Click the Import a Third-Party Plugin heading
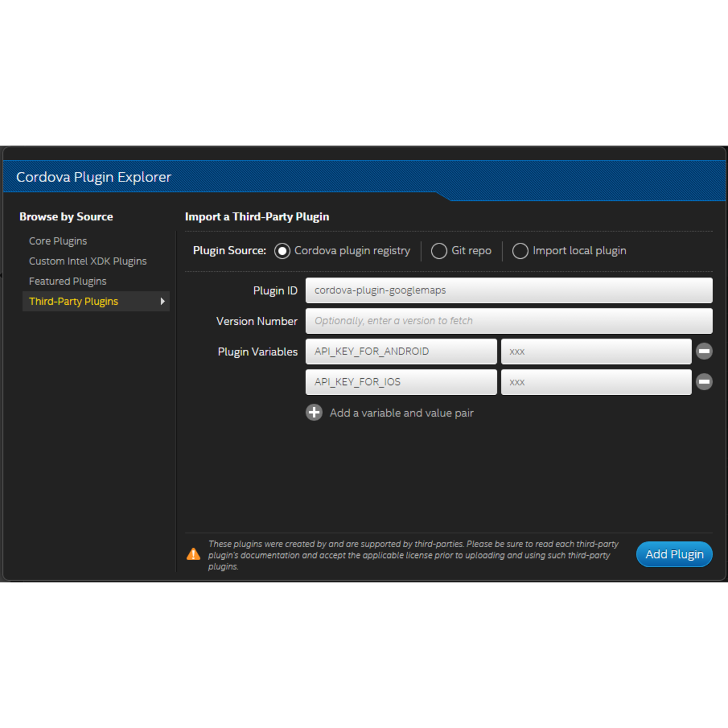Screen dimensions: 728x728 point(257,217)
